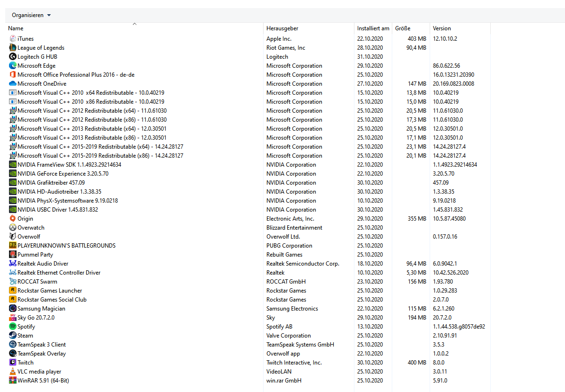Click the Realtek Audio Driver icon
The height and width of the screenshot is (392, 565).
click(13, 264)
